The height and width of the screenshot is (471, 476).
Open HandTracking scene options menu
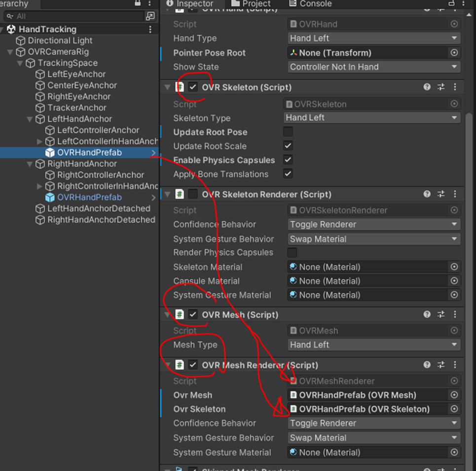[x=150, y=30]
